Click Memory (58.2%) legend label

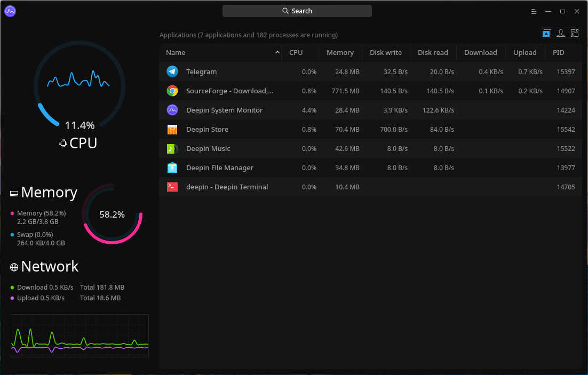(41, 213)
